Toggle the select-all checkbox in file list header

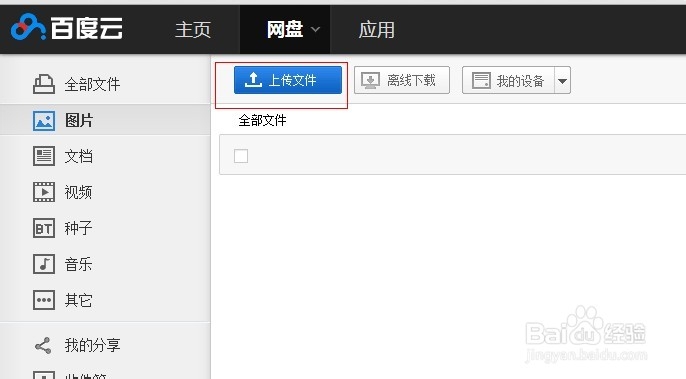[241, 156]
